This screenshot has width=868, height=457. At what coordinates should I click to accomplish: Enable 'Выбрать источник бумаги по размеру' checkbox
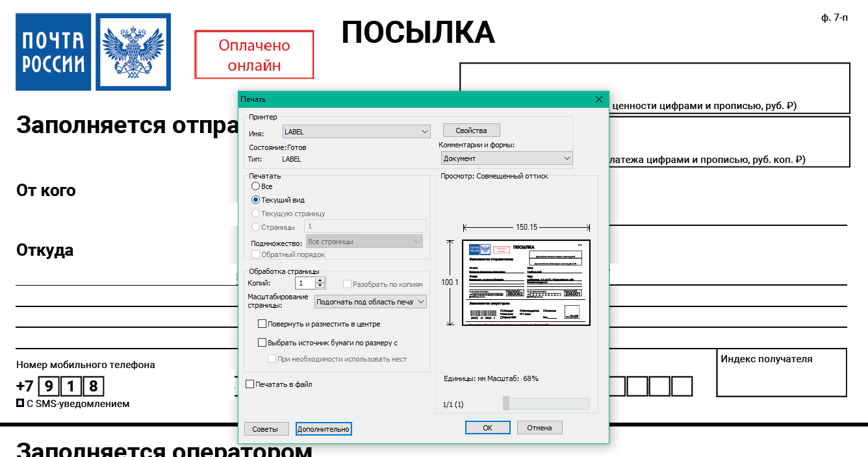pyautogui.click(x=262, y=343)
